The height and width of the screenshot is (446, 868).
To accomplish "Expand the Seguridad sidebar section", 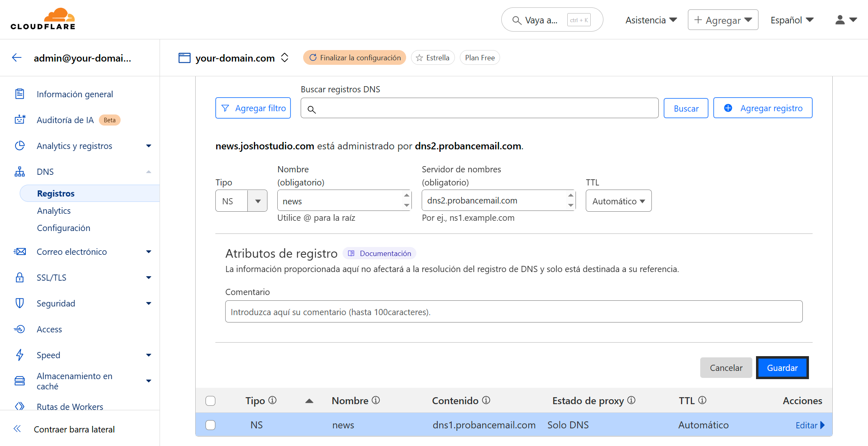I will (148, 304).
